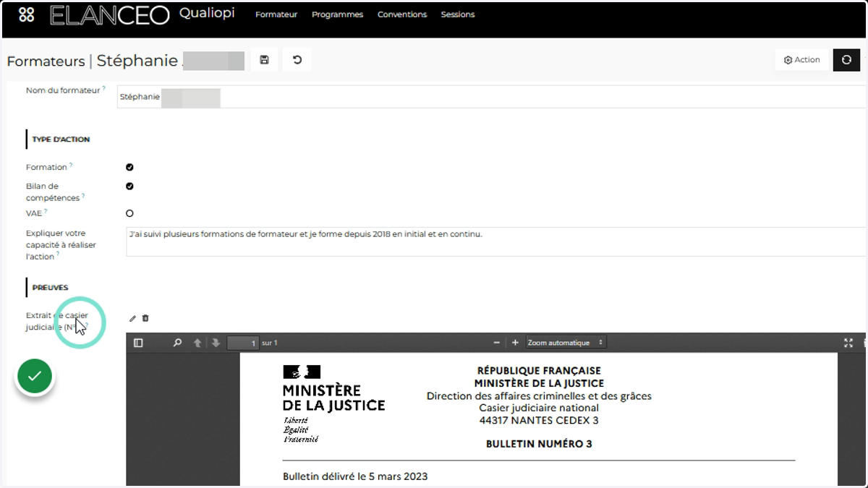This screenshot has height=488, width=868.
Task: Click the help mark next to VAE
Action: coord(46,211)
